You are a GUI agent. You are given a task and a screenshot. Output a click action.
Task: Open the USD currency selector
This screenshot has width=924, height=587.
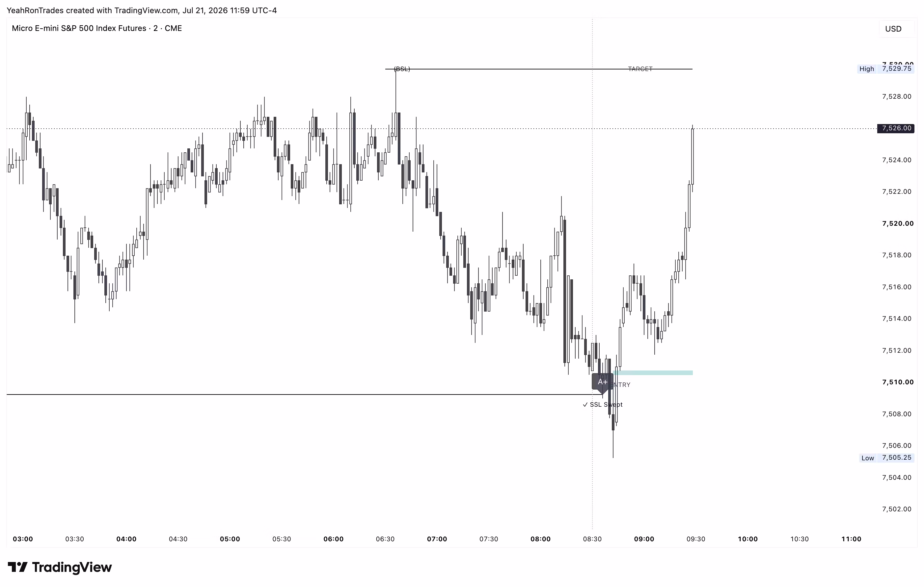[893, 29]
